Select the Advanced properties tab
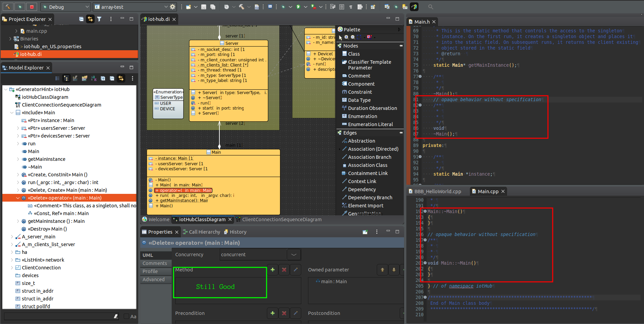The width and height of the screenshot is (644, 324). coord(155,279)
